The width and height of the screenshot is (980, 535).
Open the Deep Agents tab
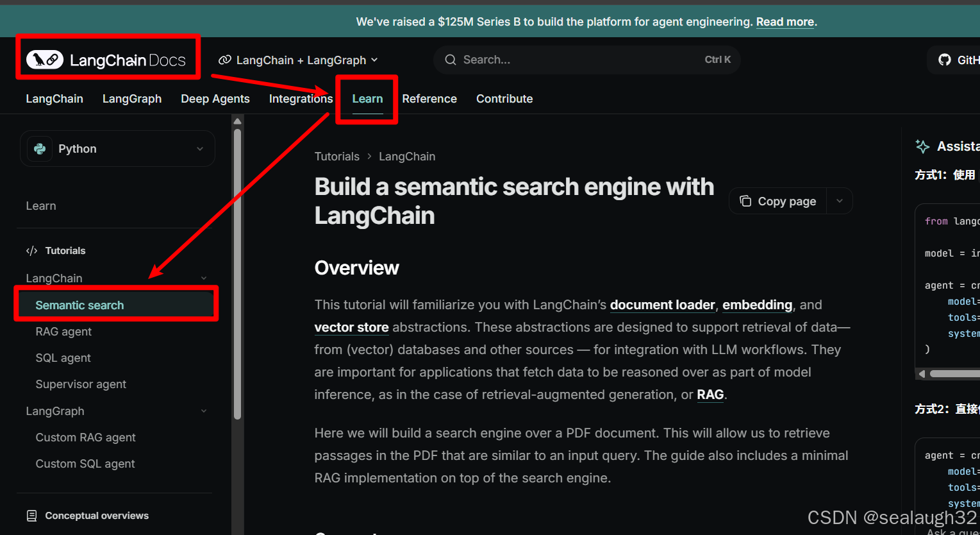click(215, 99)
